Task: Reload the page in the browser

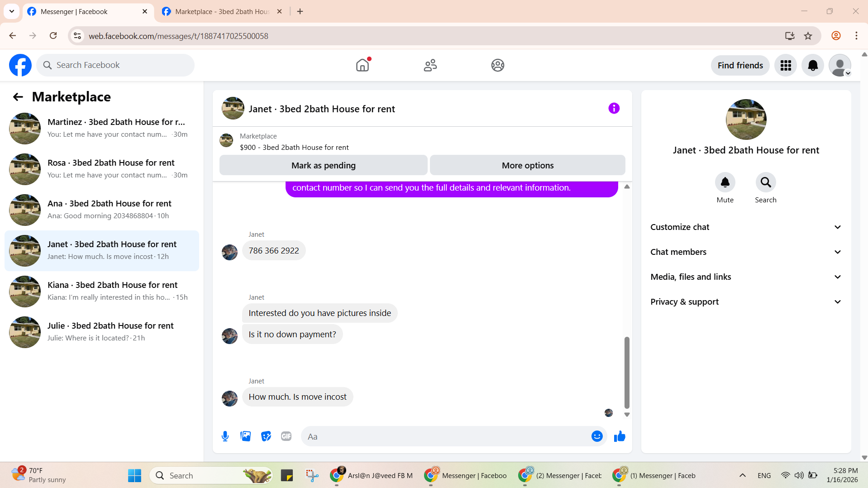Action: point(53,36)
